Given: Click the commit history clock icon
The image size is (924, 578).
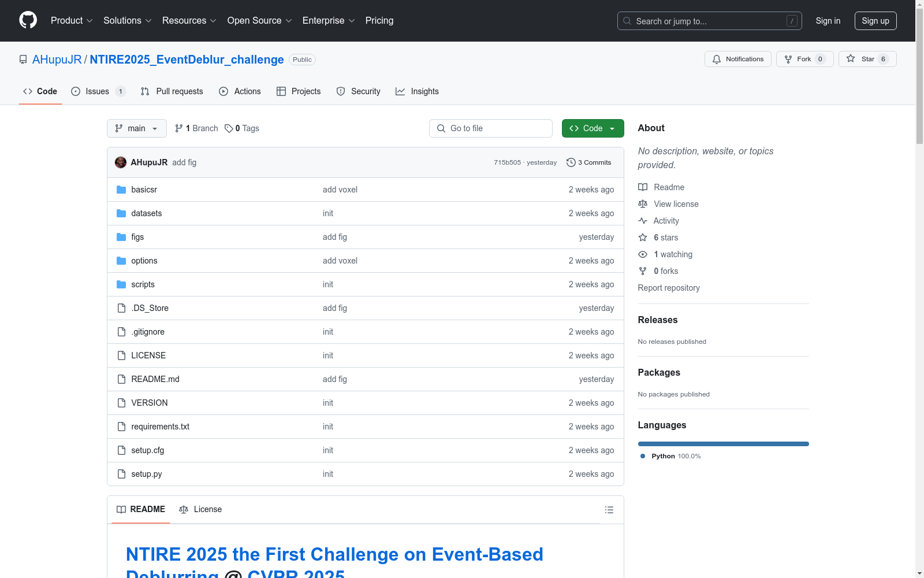Looking at the screenshot, I should click(571, 162).
